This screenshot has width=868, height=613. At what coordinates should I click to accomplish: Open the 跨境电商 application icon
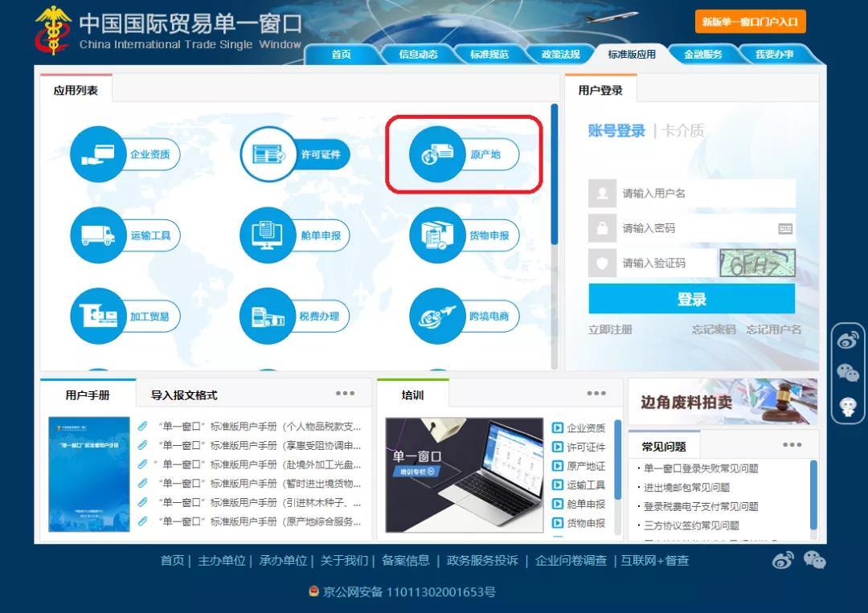point(464,316)
